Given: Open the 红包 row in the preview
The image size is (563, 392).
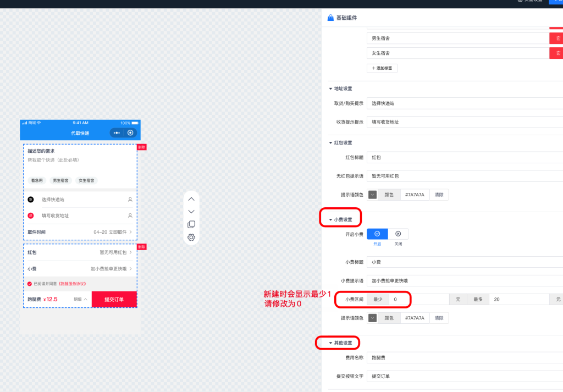Looking at the screenshot, I should coord(80,252).
